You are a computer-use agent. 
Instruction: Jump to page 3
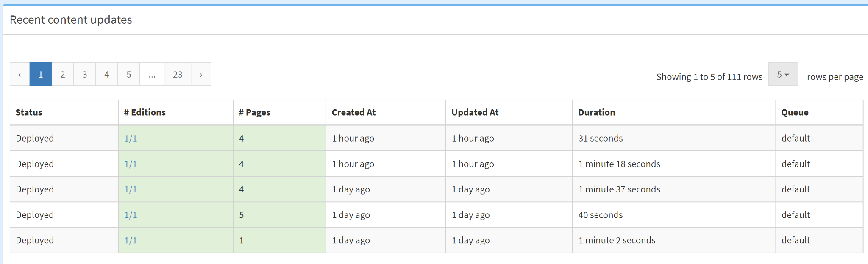(x=85, y=74)
